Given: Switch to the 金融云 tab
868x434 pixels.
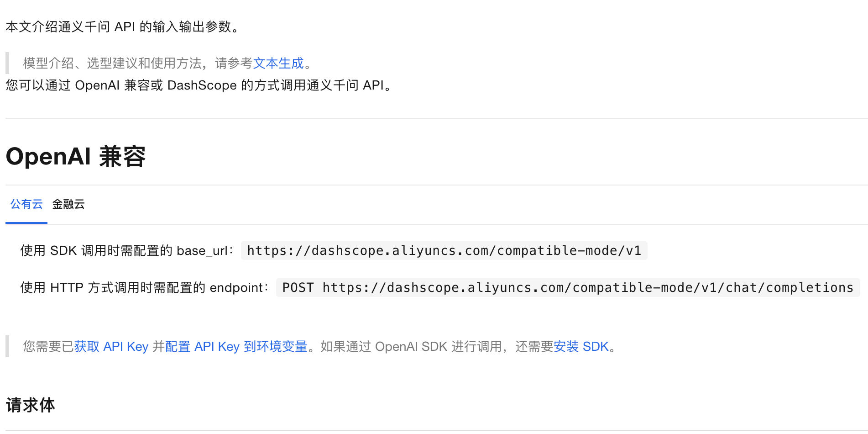Looking at the screenshot, I should point(68,204).
